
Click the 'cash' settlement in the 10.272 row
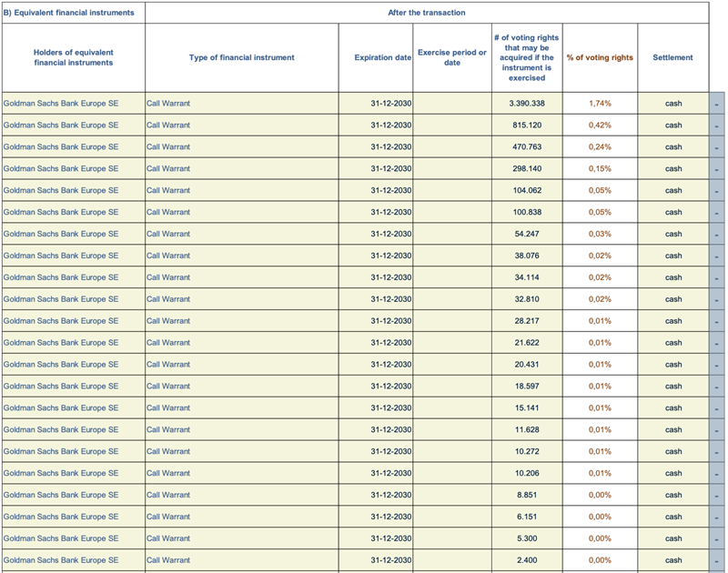673,451
